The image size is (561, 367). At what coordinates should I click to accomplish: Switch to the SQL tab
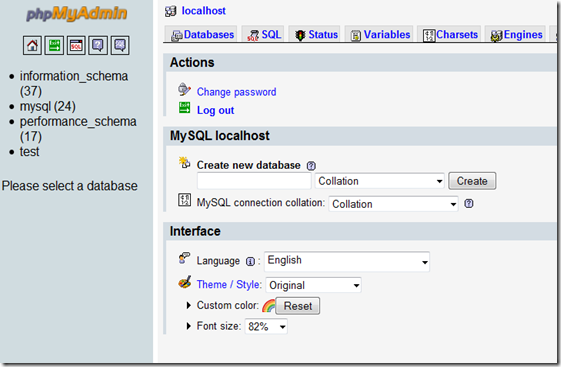pyautogui.click(x=264, y=35)
